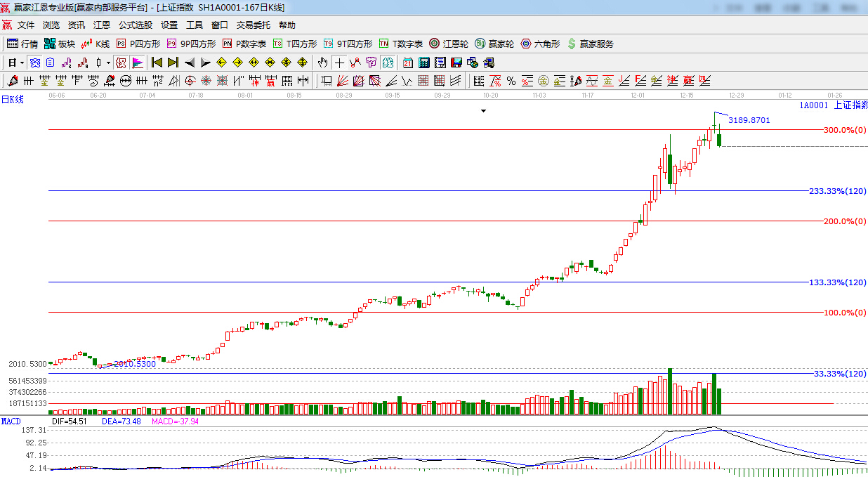Open the 公式选股 menu
Screen dimensions: 868x477
tap(135, 25)
